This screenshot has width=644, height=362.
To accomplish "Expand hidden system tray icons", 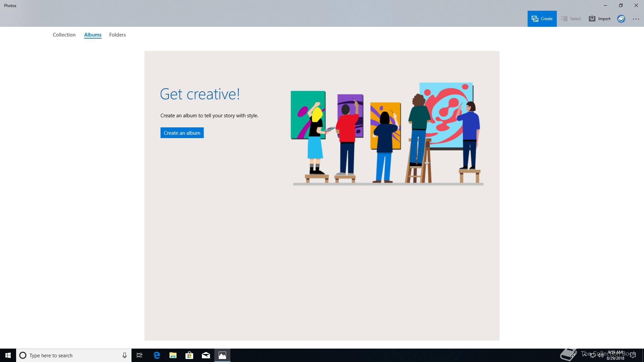I will click(584, 355).
